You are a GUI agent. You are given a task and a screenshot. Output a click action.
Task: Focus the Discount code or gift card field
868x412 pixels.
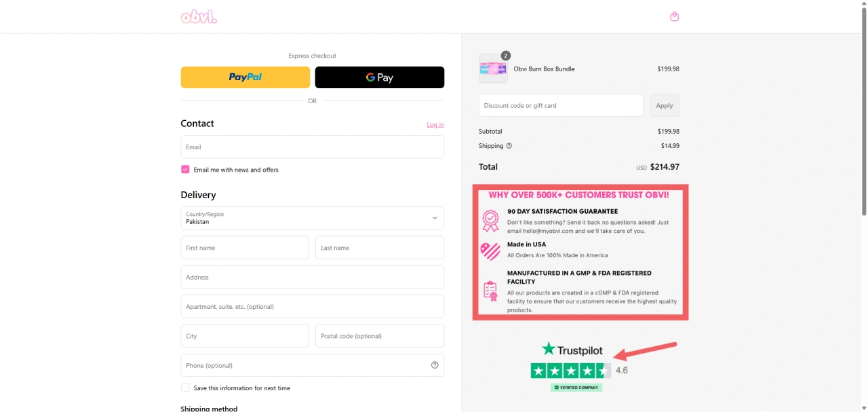pyautogui.click(x=561, y=105)
